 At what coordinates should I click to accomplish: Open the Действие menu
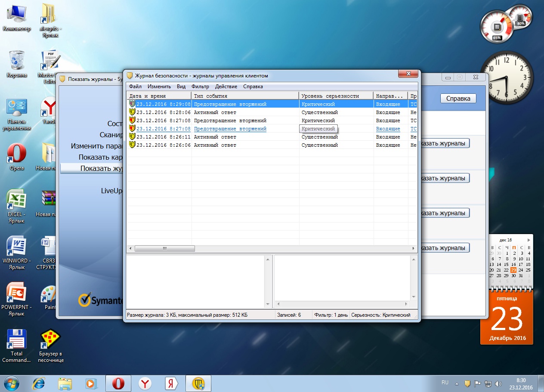(x=226, y=86)
